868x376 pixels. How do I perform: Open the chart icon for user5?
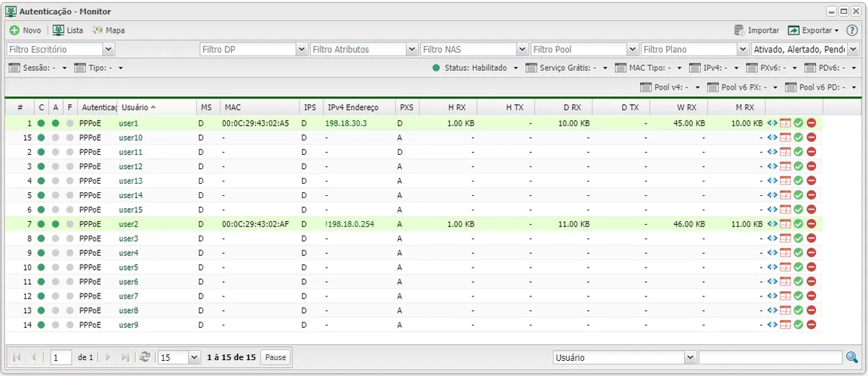pos(785,268)
